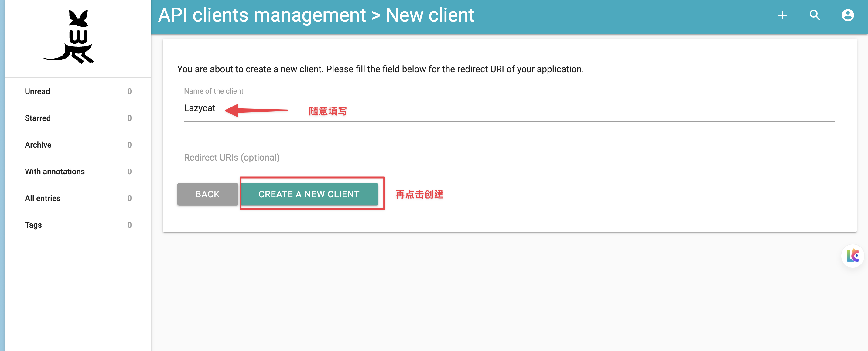This screenshot has width=868, height=351.
Task: Click the Tags count number
Action: click(129, 225)
